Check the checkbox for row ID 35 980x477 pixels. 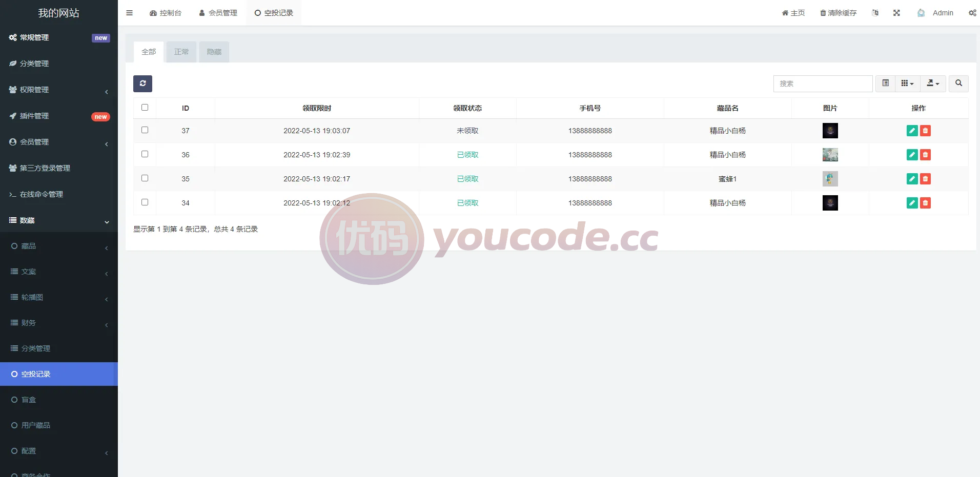coord(145,178)
